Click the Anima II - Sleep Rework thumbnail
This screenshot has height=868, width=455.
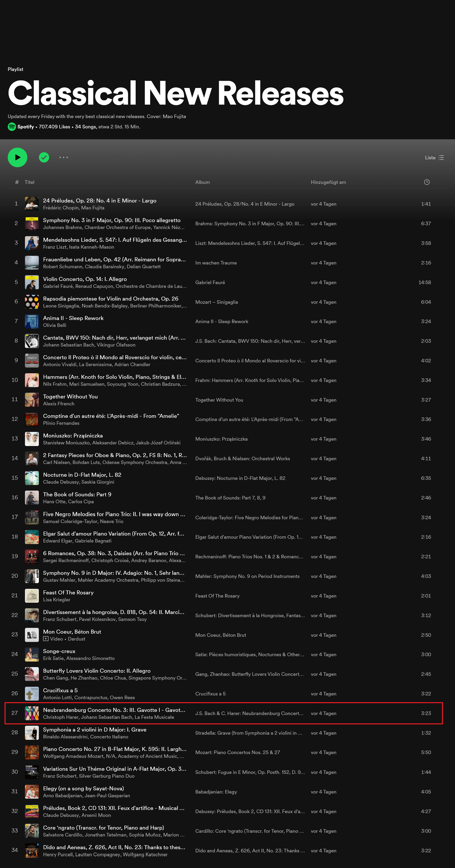(32, 321)
